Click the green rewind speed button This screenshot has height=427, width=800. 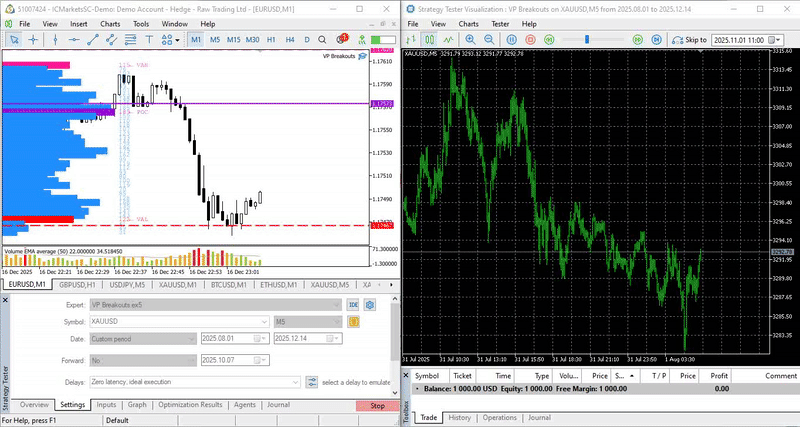click(549, 39)
